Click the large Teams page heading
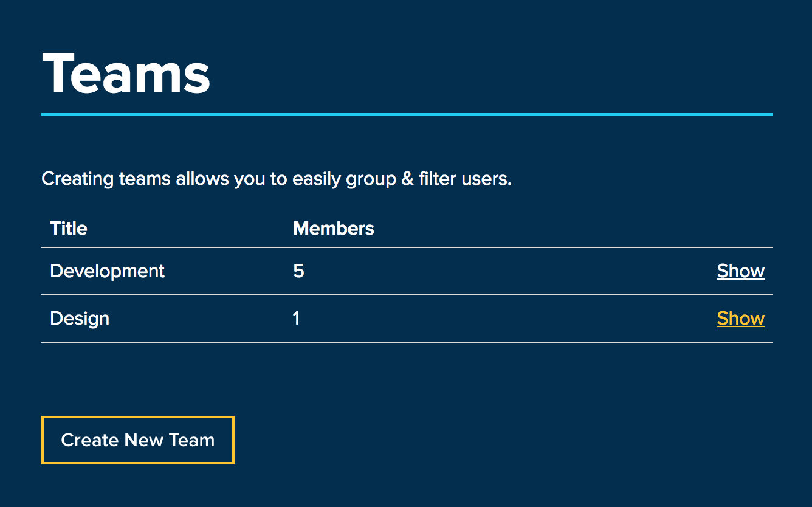The height and width of the screenshot is (507, 812). click(x=126, y=73)
